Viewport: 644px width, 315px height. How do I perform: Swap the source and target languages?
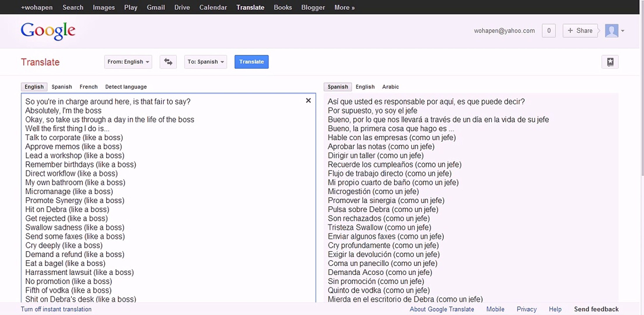[168, 62]
